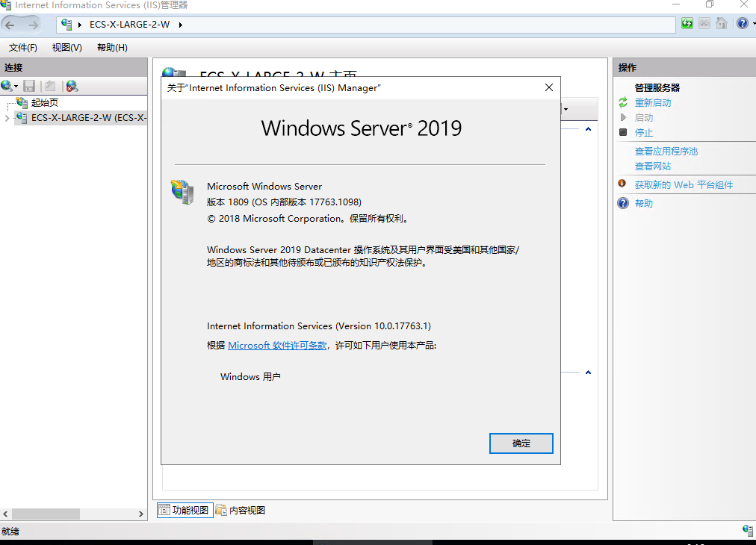Click 重新启动 in actions pane

click(653, 102)
